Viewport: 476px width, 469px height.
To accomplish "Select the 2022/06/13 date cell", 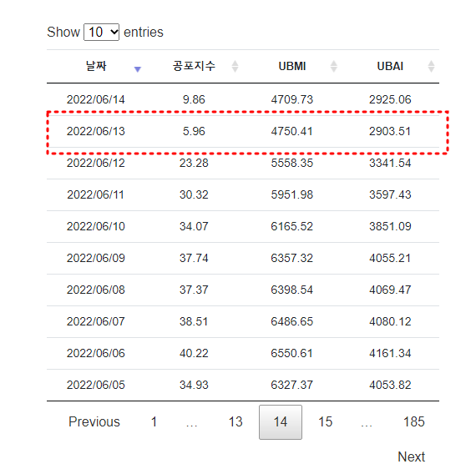I will point(96,131).
